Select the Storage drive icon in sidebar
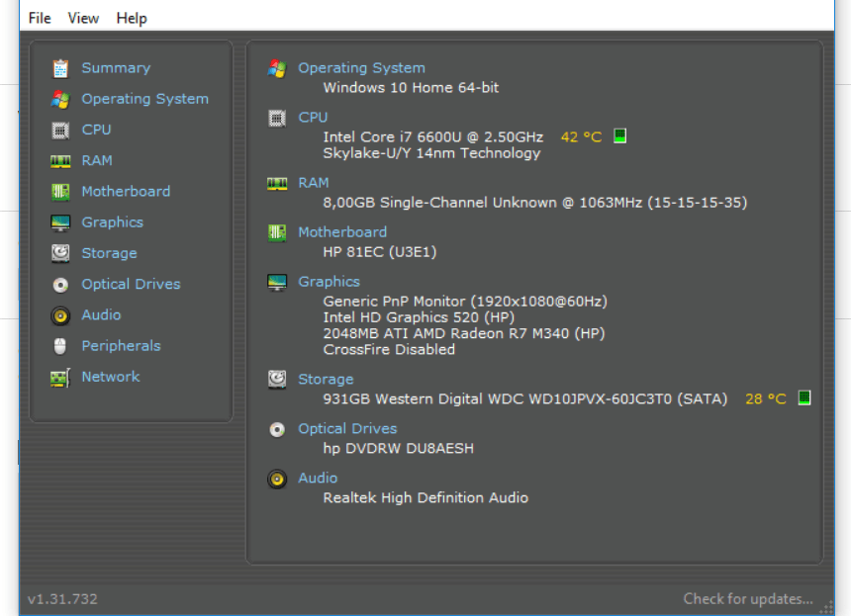 61,253
